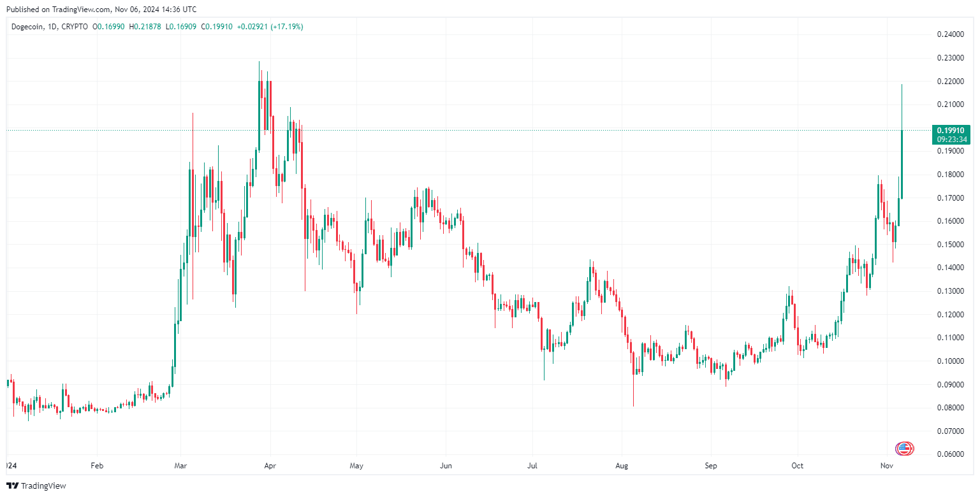Click the open value O0.16990
The height and width of the screenshot is (497, 980).
tap(110, 27)
